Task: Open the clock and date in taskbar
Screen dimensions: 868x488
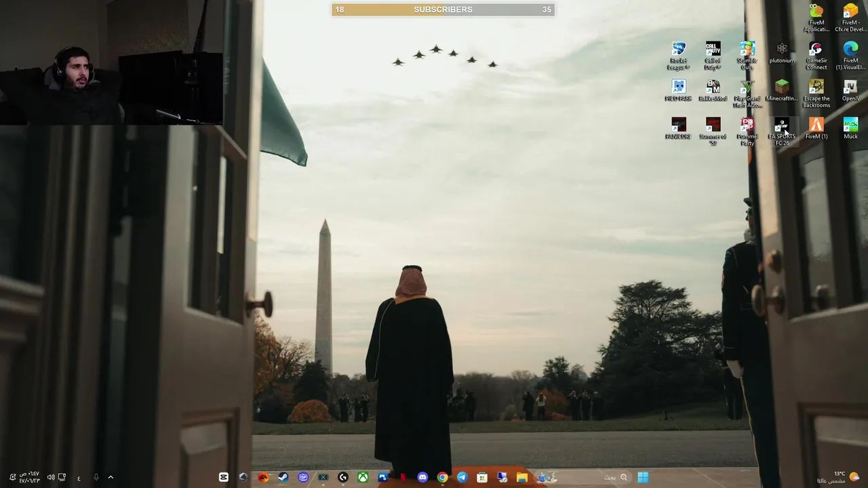Action: tap(29, 477)
